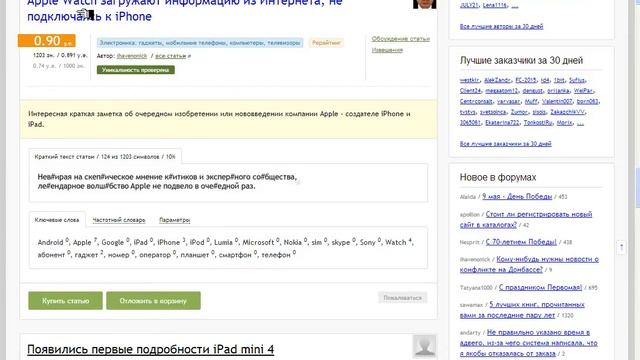Click the yellow article description note
The height and width of the screenshot is (360, 640).
click(x=228, y=119)
